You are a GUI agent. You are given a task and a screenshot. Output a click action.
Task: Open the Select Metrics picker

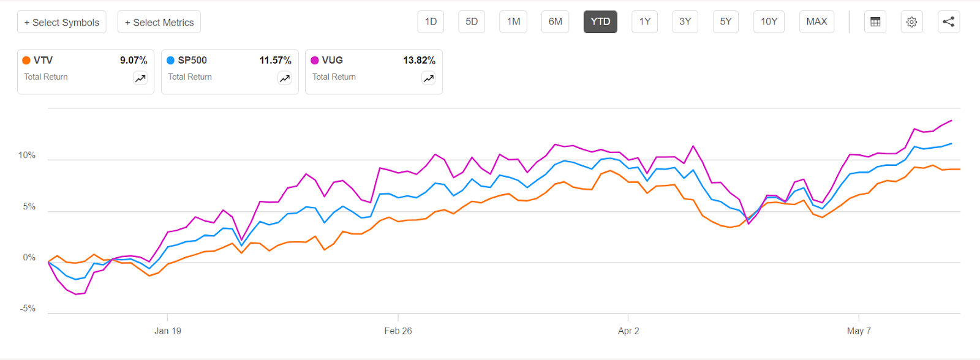coord(159,21)
